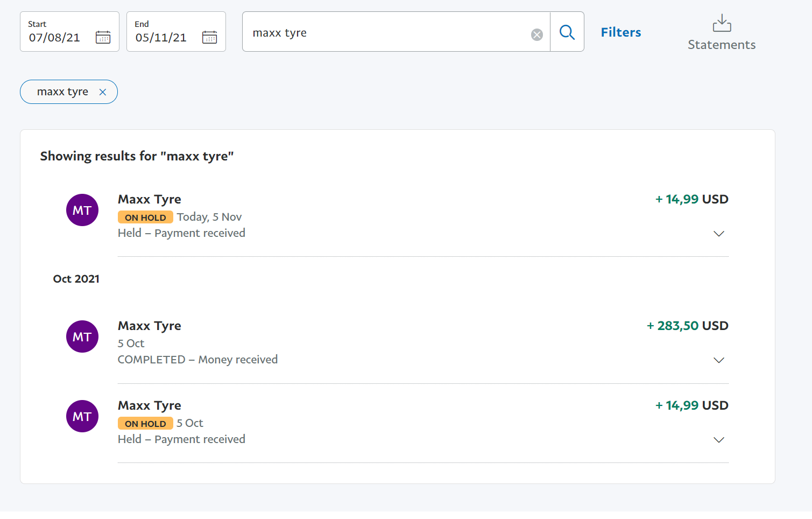Click + 14,99 USD amount of 5 Oct payment

point(691,405)
